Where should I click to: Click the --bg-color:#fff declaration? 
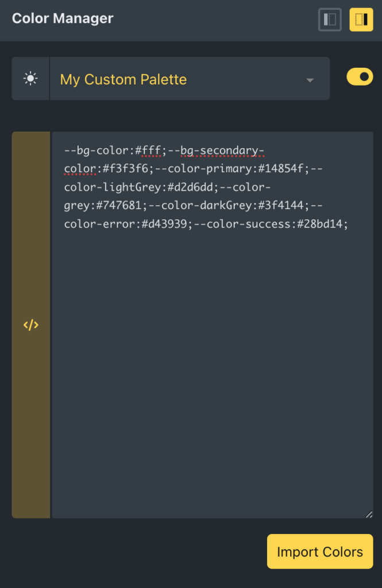click(113, 151)
